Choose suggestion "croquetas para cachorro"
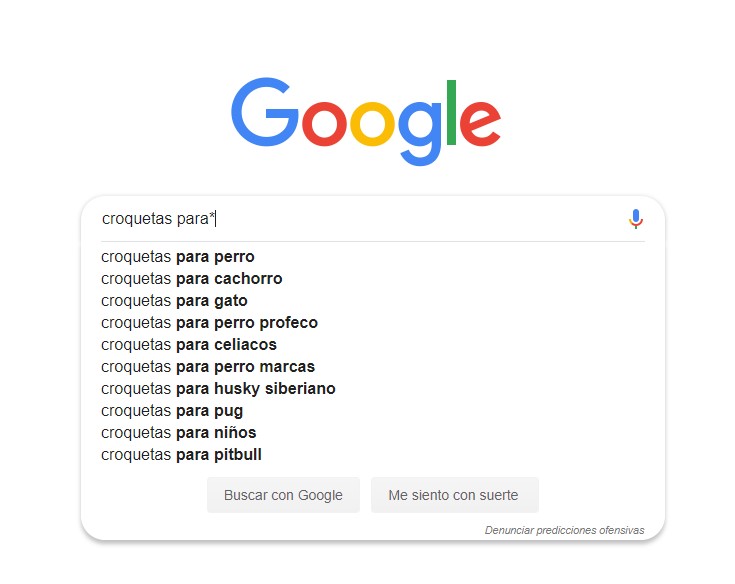 pos(192,279)
